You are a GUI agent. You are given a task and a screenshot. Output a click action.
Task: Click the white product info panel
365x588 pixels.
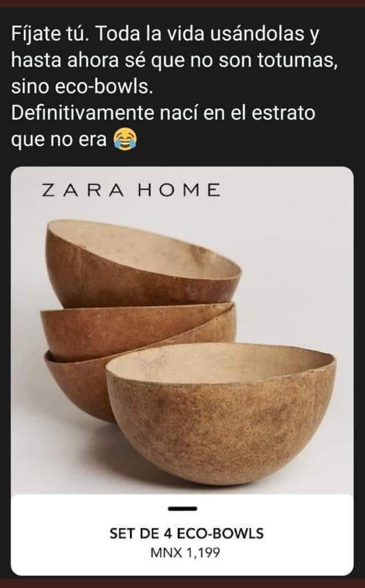coord(182,535)
